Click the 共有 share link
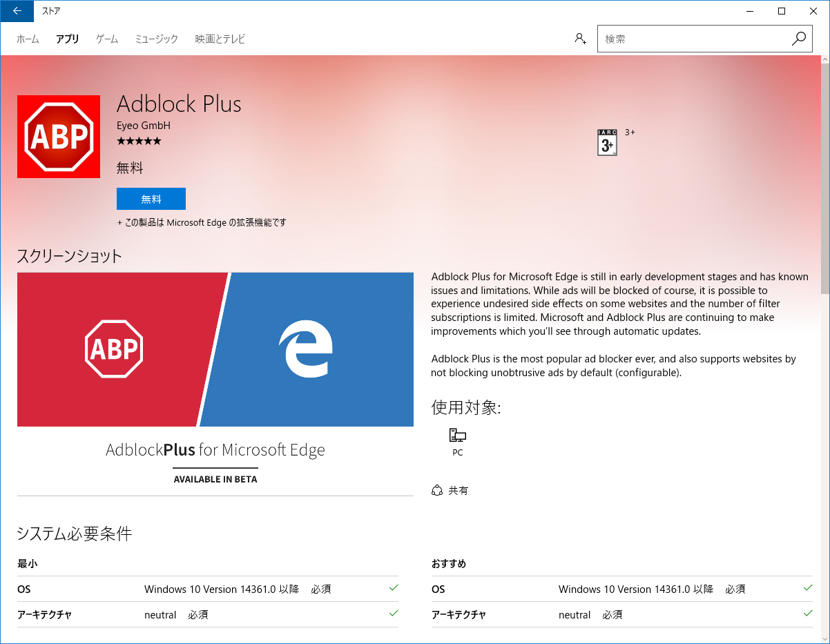Viewport: 830px width, 644px height. pos(459,491)
